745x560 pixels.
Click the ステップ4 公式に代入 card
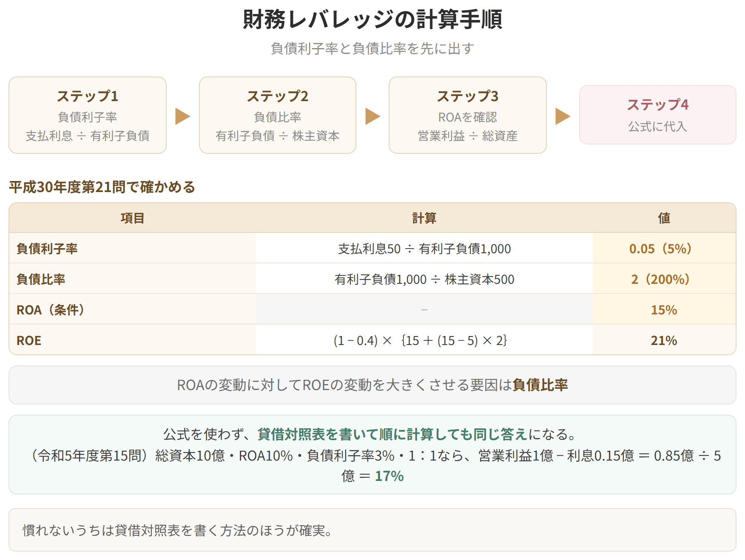click(x=658, y=115)
